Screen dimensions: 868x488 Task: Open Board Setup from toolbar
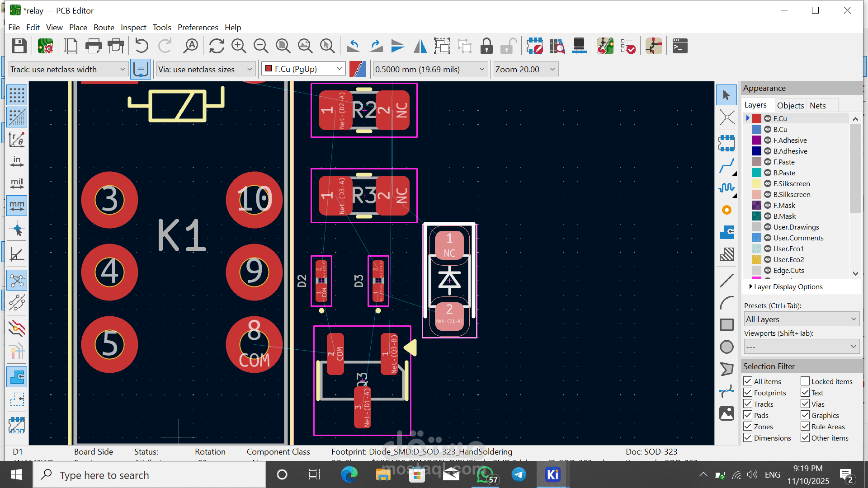click(x=45, y=46)
